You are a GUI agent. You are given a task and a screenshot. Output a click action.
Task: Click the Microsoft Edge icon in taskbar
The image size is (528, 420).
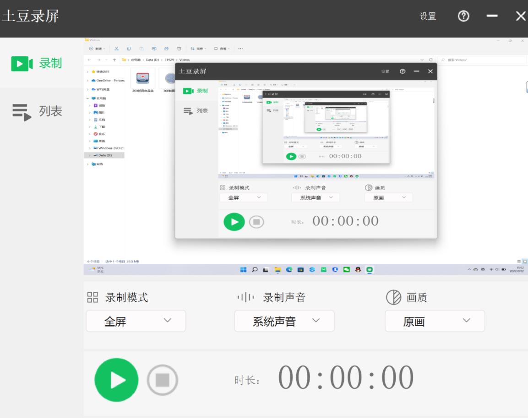click(x=289, y=269)
